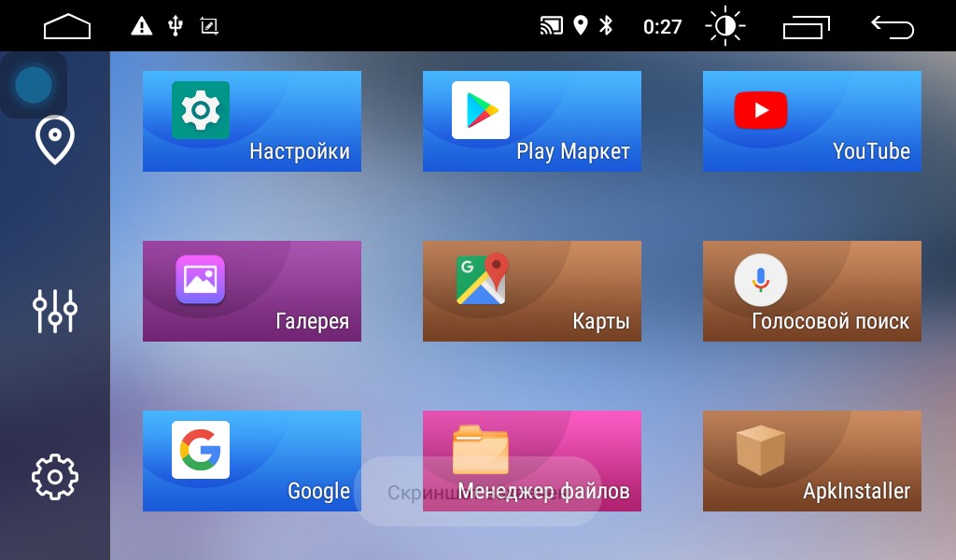Open navigation pin in left sidebar
The width and height of the screenshot is (956, 560).
55,140
